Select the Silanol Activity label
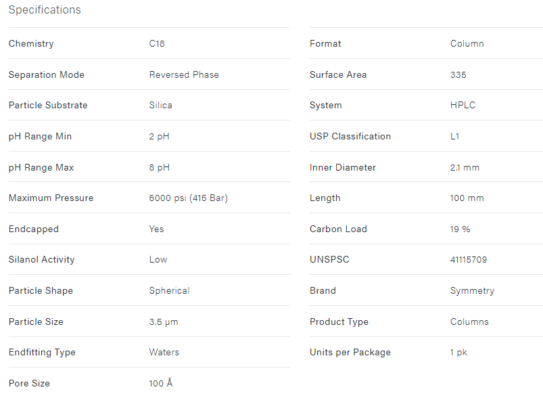This screenshot has width=543, height=400. 42,259
